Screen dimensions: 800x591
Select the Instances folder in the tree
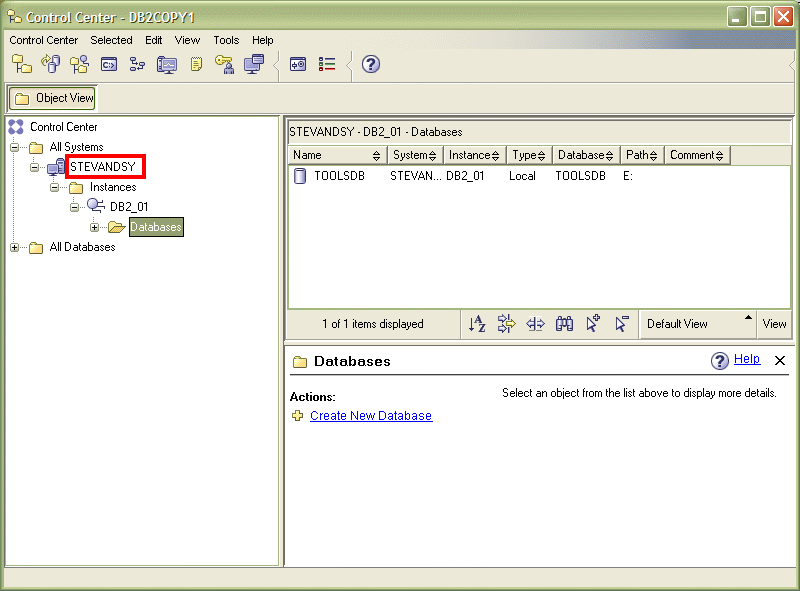113,187
